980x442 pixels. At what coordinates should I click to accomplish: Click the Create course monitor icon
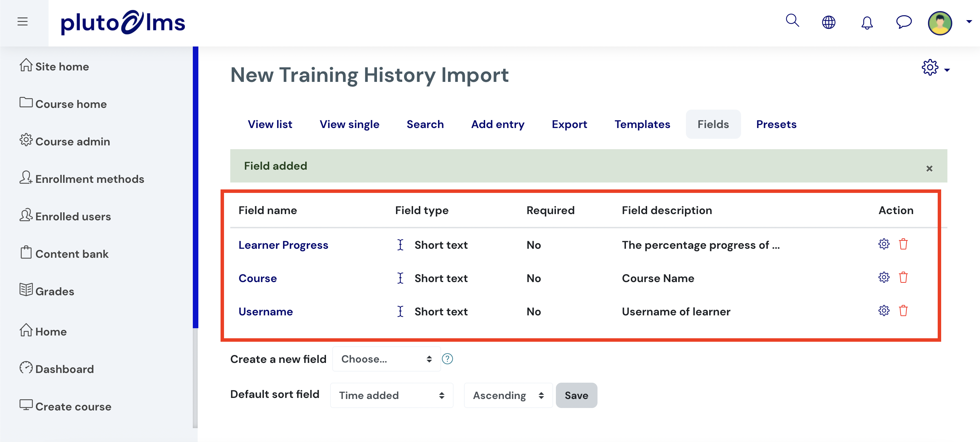click(26, 405)
